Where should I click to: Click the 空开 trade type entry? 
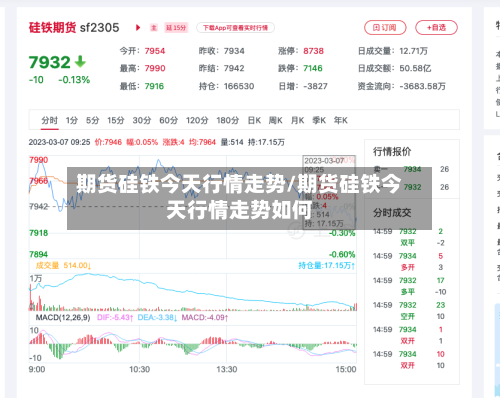(x=408, y=316)
